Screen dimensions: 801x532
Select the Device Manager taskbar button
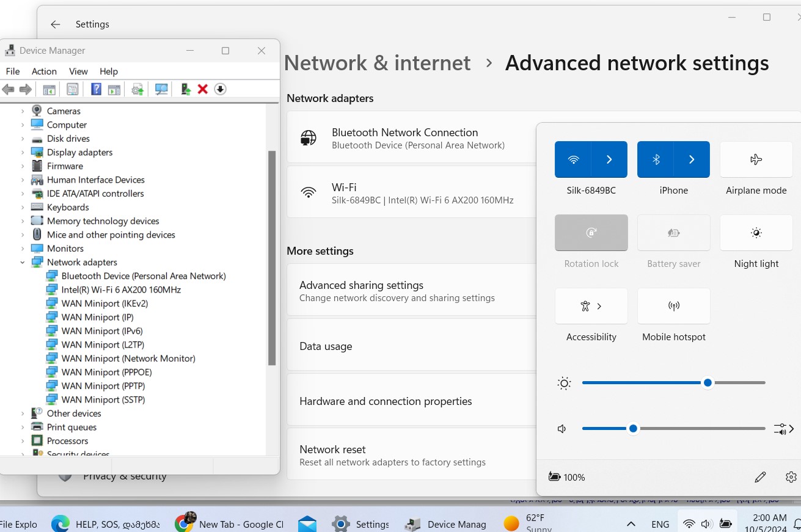tap(445, 523)
